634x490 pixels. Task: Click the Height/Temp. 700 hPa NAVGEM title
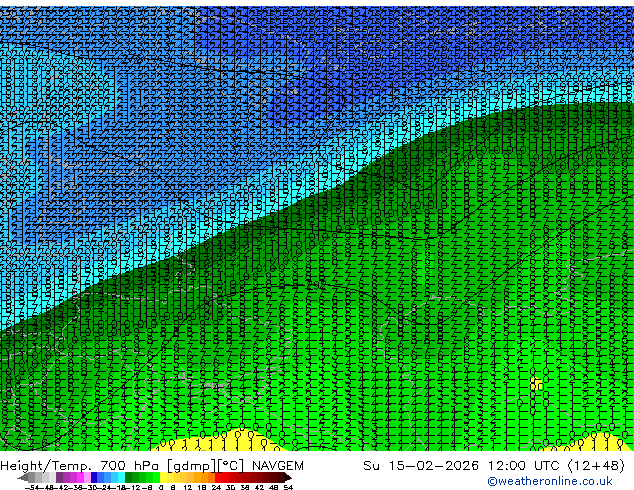point(152,466)
